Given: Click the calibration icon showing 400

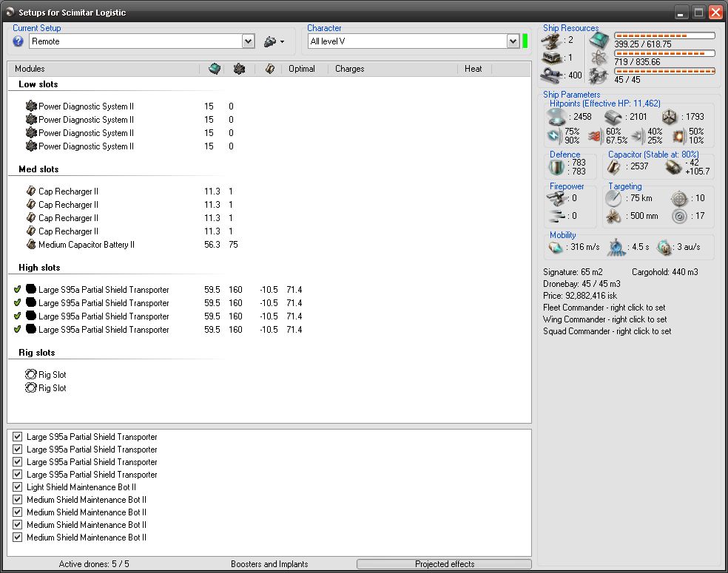Looking at the screenshot, I should pyautogui.click(x=552, y=75).
